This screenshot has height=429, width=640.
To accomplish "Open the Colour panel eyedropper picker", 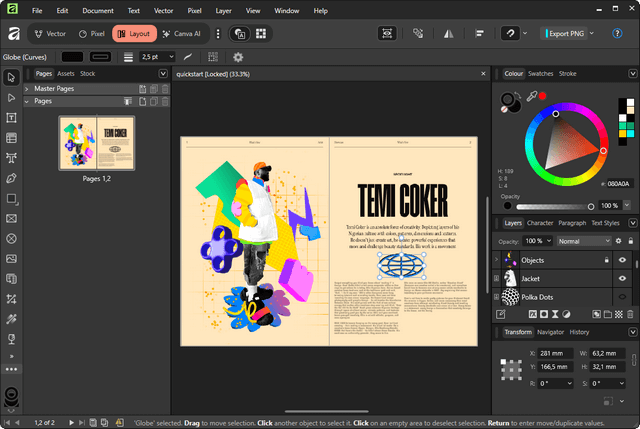I will click(531, 96).
